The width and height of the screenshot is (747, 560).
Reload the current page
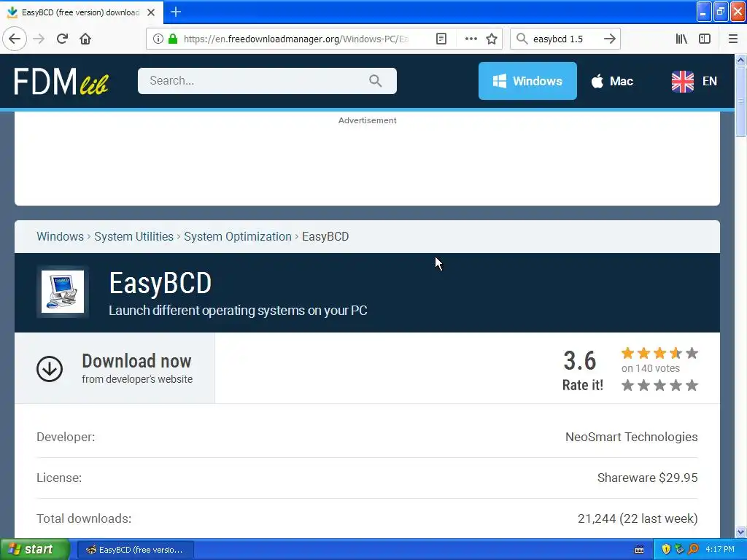(x=62, y=39)
